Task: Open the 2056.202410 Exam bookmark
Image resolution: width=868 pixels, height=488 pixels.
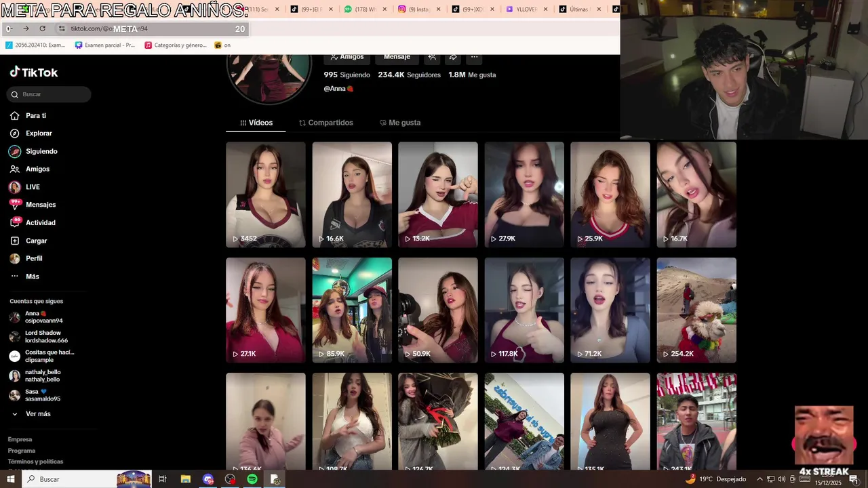Action: tap(35, 45)
